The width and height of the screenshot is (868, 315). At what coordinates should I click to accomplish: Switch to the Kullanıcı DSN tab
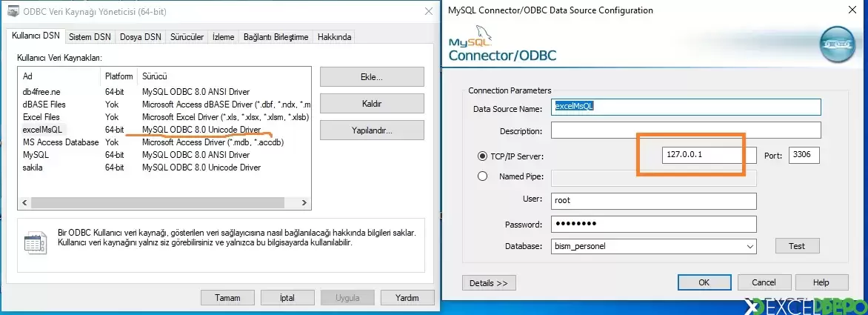click(36, 36)
